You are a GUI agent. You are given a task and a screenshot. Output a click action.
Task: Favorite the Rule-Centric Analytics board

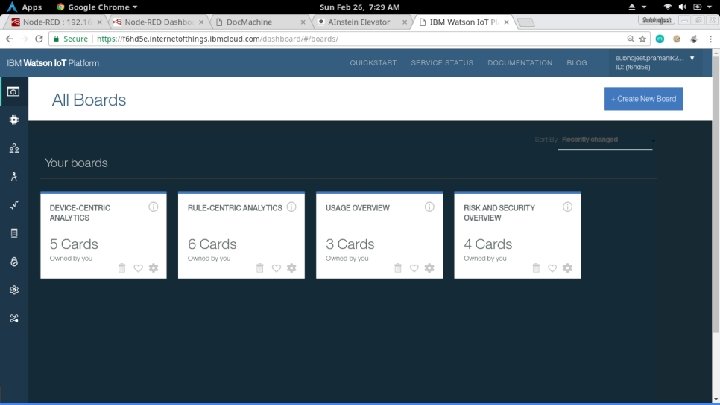point(276,268)
